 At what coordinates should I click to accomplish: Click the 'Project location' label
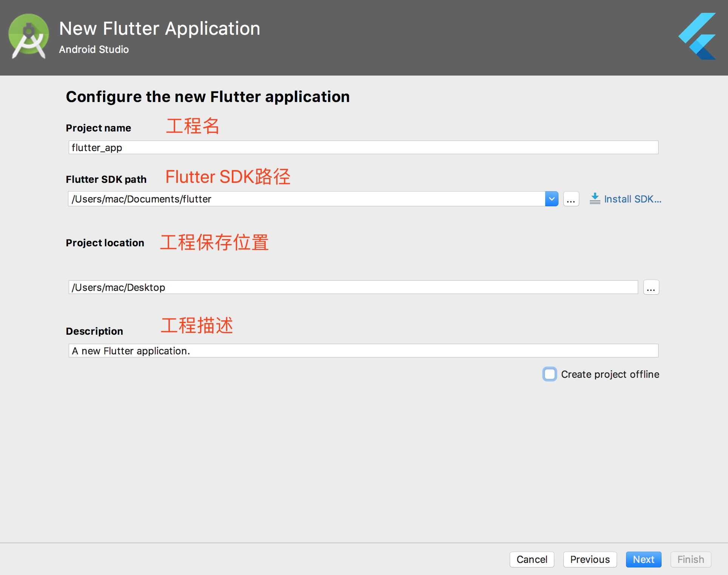tap(105, 243)
